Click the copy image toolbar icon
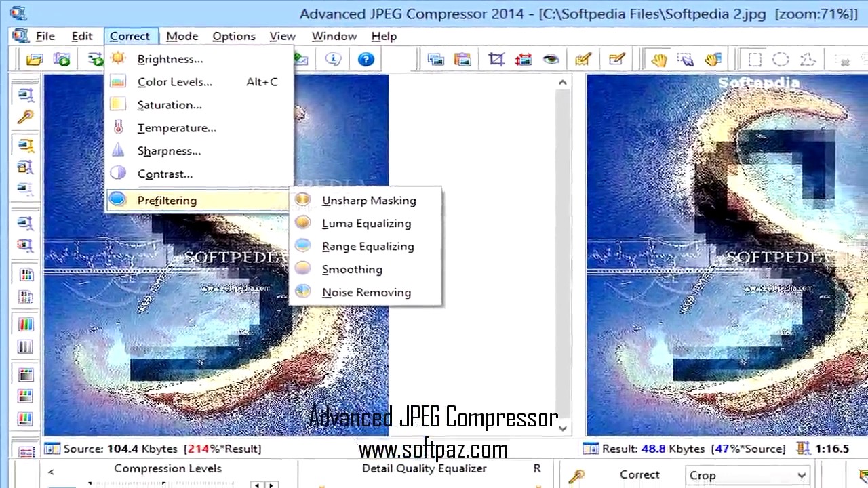Image resolution: width=868 pixels, height=488 pixels. click(x=435, y=60)
